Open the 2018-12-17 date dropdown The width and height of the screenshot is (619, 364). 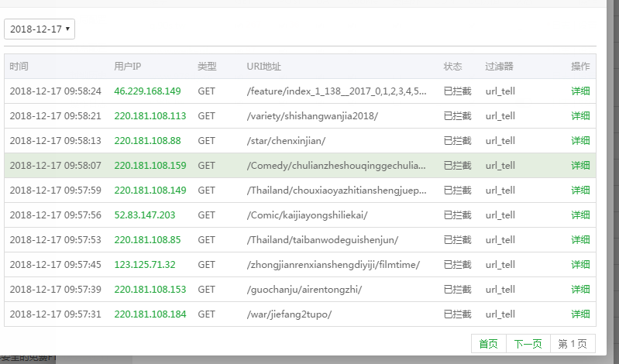click(40, 29)
